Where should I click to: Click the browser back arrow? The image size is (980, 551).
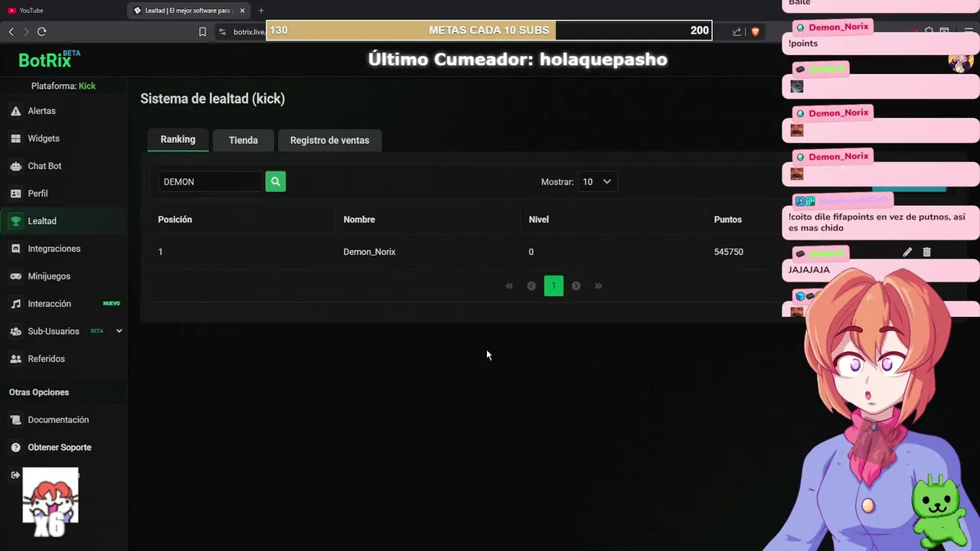click(x=11, y=31)
